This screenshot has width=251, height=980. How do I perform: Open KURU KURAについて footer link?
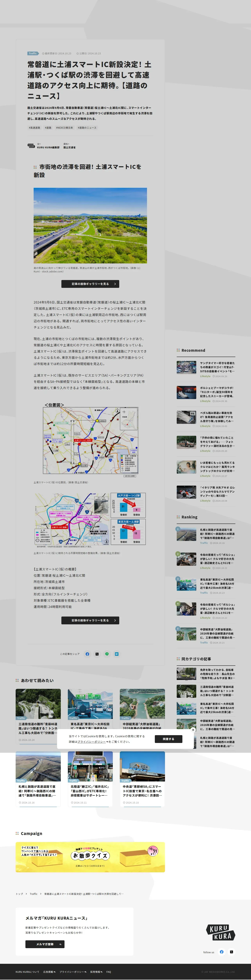pyautogui.click(x=27, y=972)
